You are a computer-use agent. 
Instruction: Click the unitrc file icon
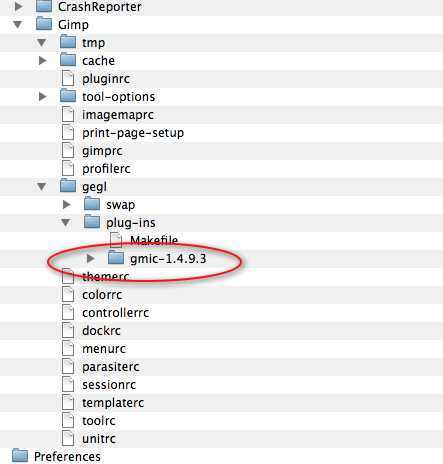tap(68, 439)
